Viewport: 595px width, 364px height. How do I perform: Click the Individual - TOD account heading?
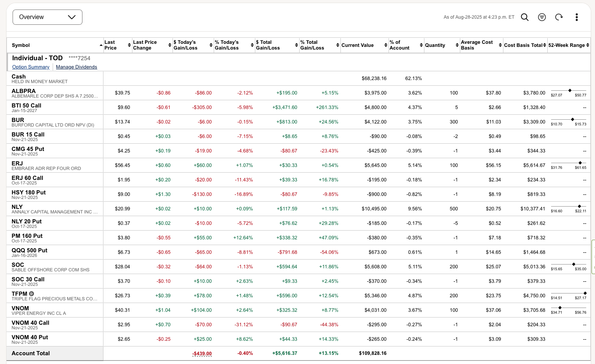(37, 58)
